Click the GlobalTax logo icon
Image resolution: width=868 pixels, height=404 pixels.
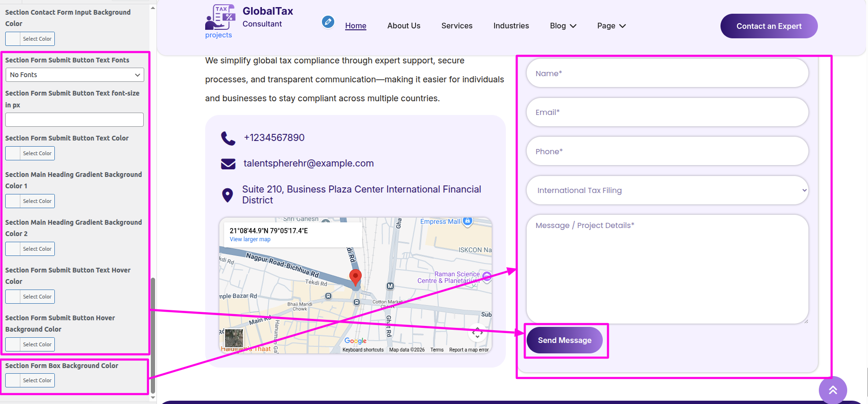(x=220, y=18)
